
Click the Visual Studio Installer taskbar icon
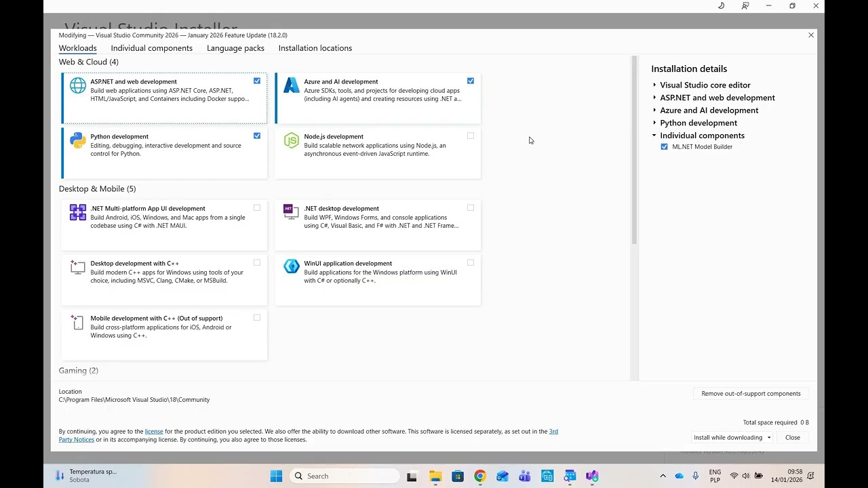pyautogui.click(x=592, y=476)
